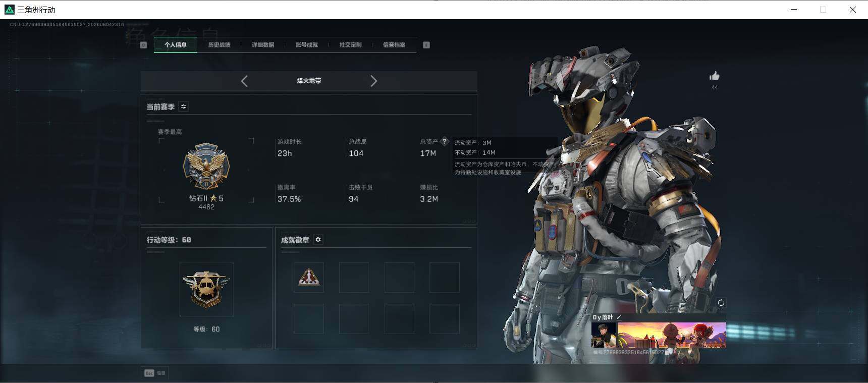Click the level 60 helicopter badge

click(206, 289)
